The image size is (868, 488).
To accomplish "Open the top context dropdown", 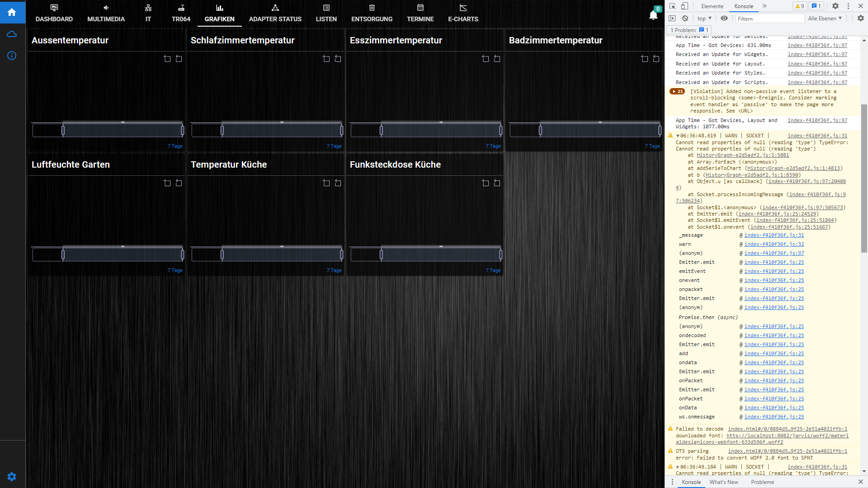I will (704, 19).
